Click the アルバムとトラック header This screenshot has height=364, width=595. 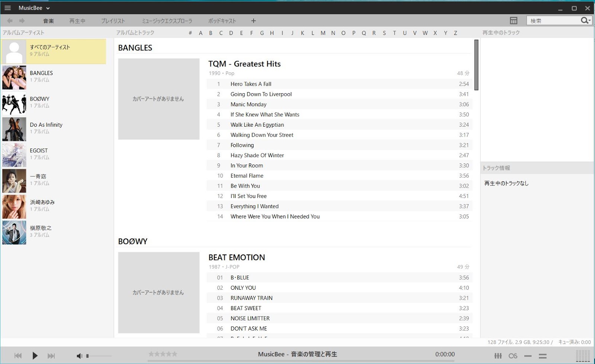coord(135,33)
